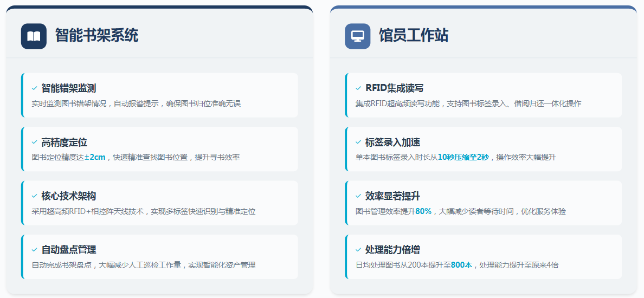
Task: Click the checkmark icon next to RFID集成读写
Action: pyautogui.click(x=358, y=88)
